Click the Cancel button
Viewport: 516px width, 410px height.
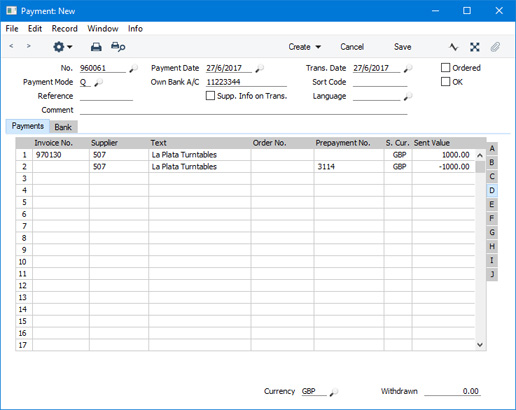(352, 47)
